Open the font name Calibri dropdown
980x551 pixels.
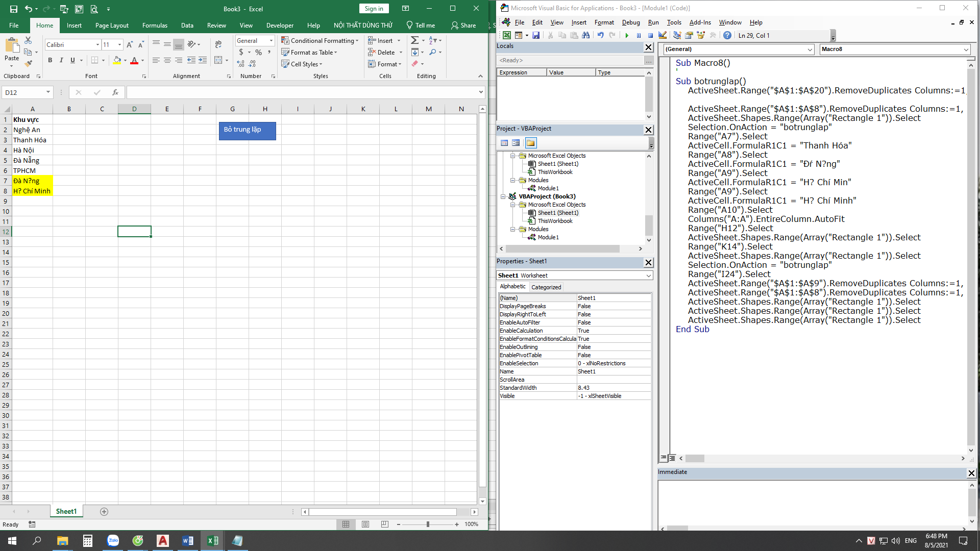(97, 45)
